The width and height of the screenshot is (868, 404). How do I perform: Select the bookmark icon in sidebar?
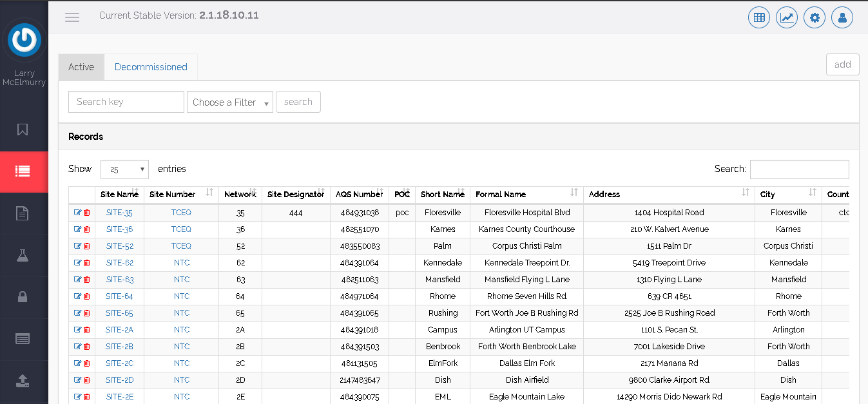pos(23,130)
